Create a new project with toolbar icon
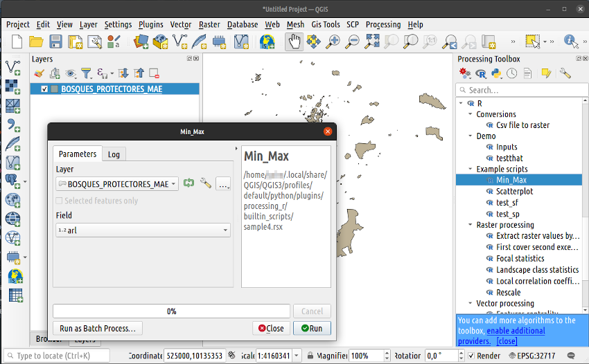The height and width of the screenshot is (364, 589). tap(17, 42)
